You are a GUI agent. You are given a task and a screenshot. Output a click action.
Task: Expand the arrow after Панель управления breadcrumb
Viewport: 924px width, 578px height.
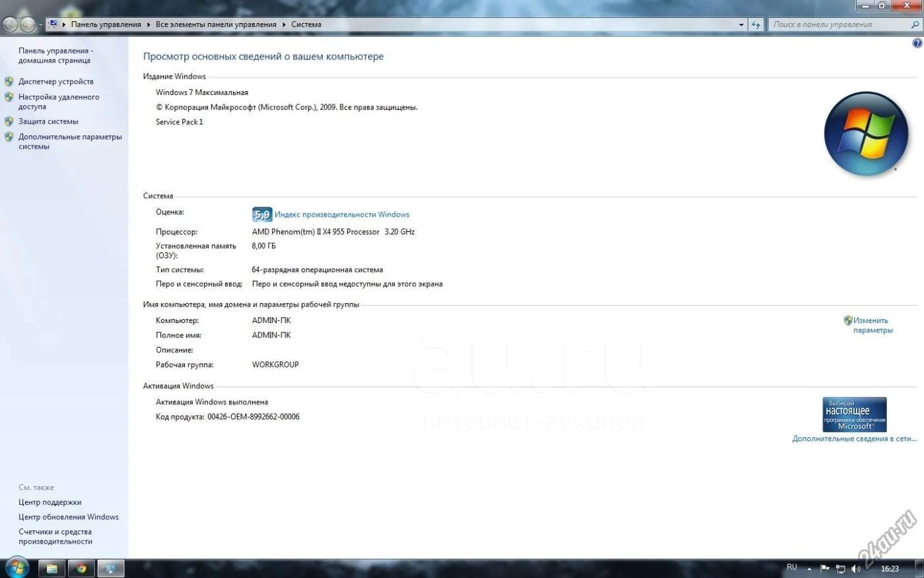(x=148, y=24)
